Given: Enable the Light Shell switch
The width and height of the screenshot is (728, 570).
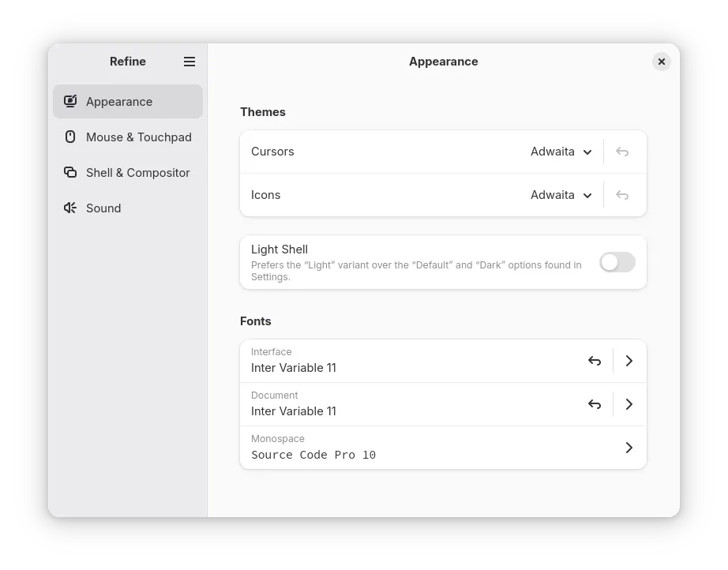Looking at the screenshot, I should [x=617, y=262].
